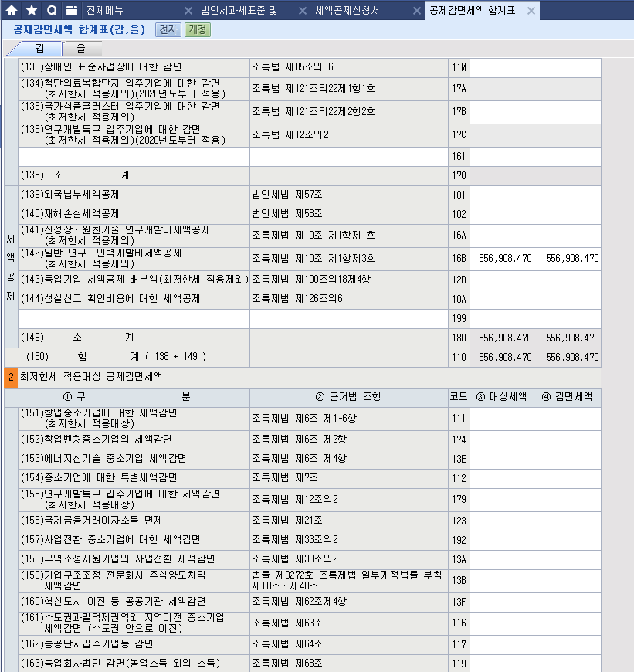Viewport: 634px width, 672px height.
Task: Click 조특제법 제126조의6 cell
Action: pyautogui.click(x=349, y=299)
